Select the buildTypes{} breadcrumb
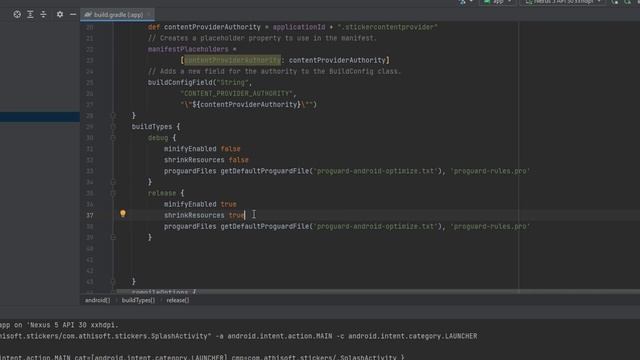 (138, 300)
